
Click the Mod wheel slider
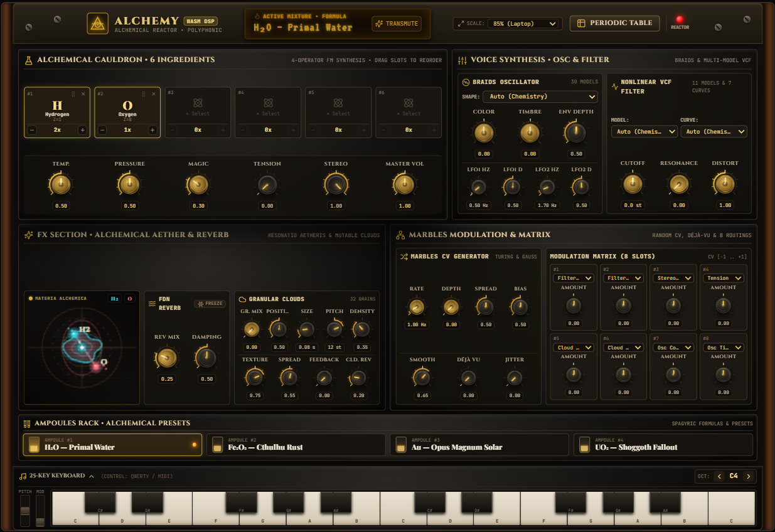tap(40, 510)
